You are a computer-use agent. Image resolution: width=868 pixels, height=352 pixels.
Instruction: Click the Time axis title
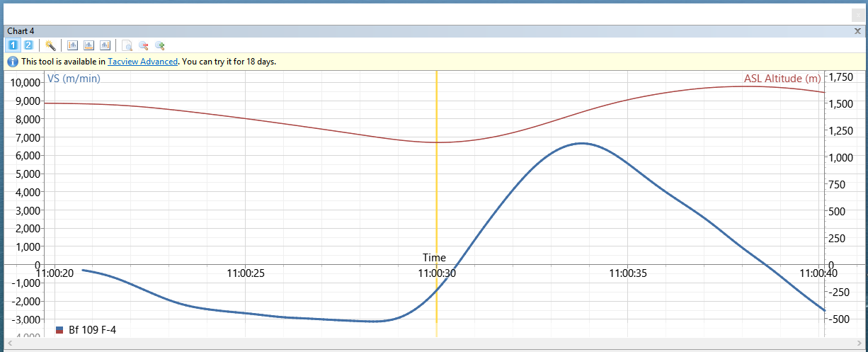tap(435, 258)
